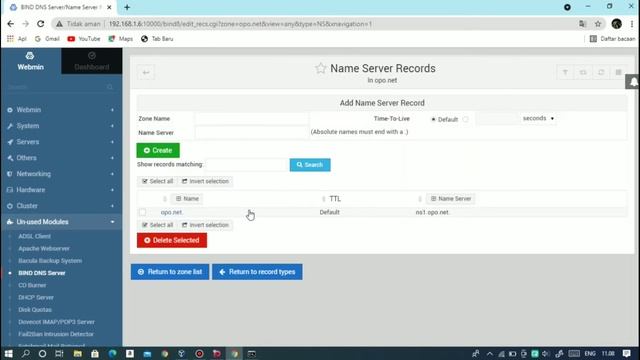Select the custom Time-To-Live radio button

(x=466, y=119)
